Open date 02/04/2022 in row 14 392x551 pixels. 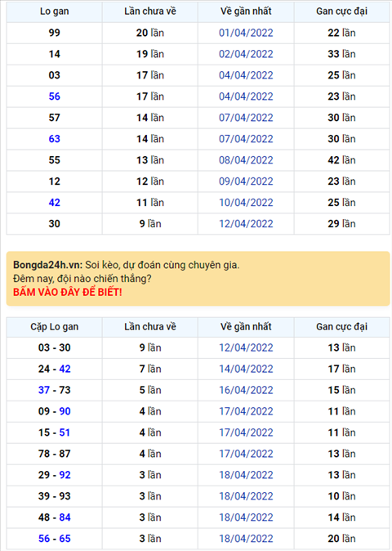coord(246,54)
